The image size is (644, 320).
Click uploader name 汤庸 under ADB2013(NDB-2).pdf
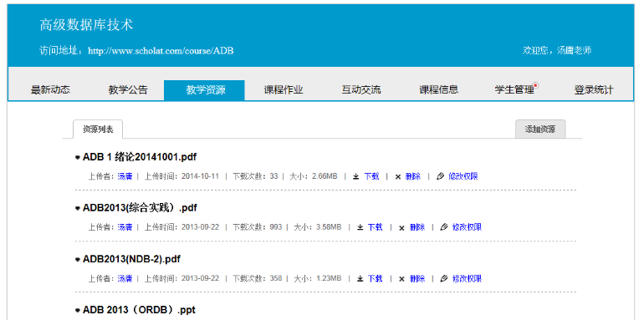(125, 278)
